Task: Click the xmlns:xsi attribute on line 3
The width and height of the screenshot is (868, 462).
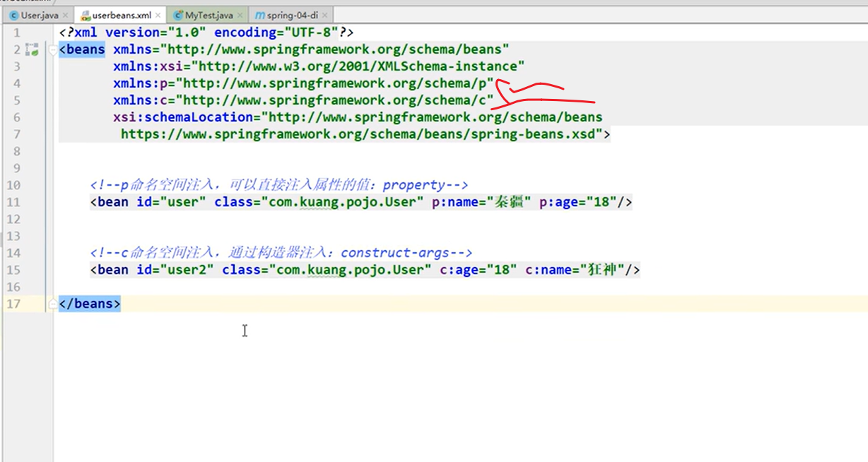Action: point(319,66)
